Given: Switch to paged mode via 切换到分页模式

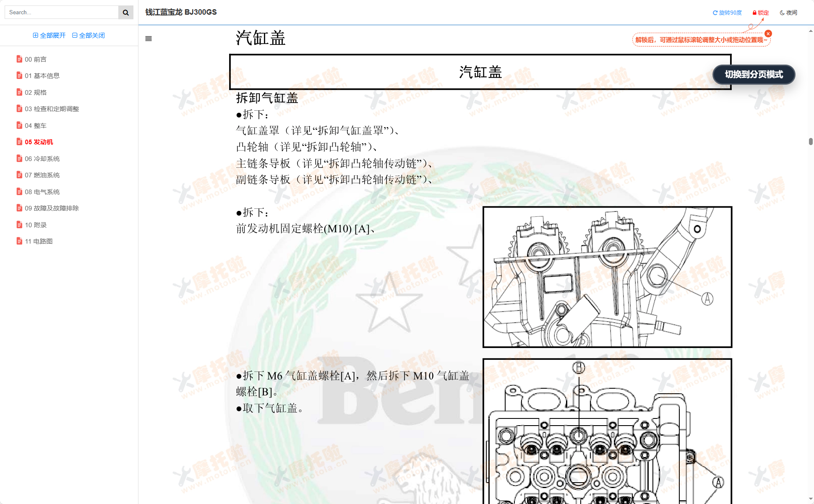Looking at the screenshot, I should pos(754,75).
